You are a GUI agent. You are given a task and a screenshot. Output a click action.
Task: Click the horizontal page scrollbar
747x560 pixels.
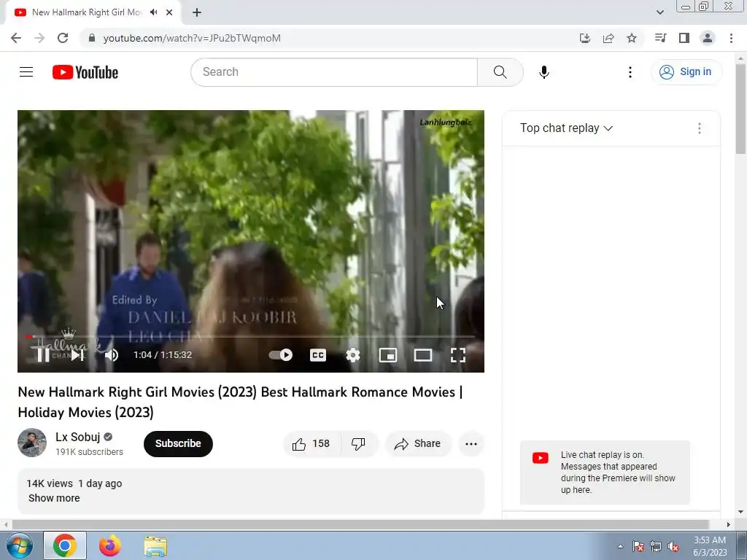pos(360,524)
